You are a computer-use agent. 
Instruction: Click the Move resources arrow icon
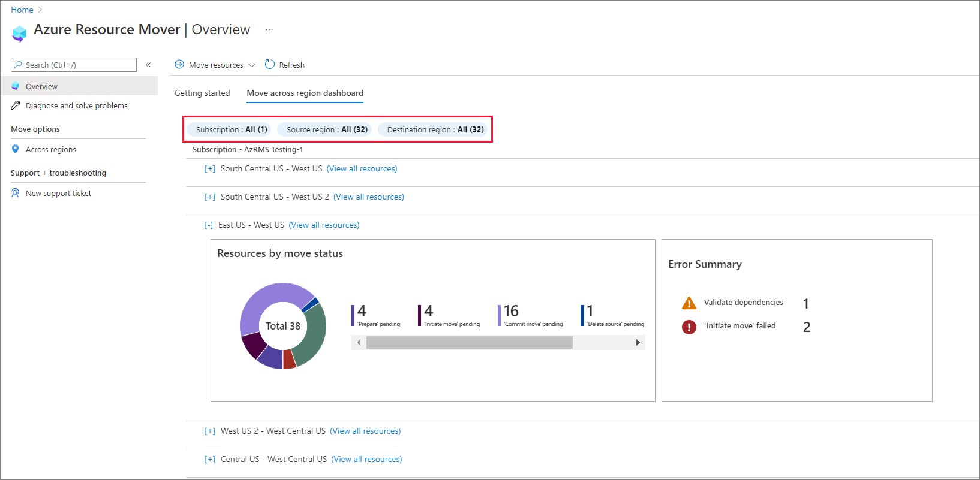(179, 64)
